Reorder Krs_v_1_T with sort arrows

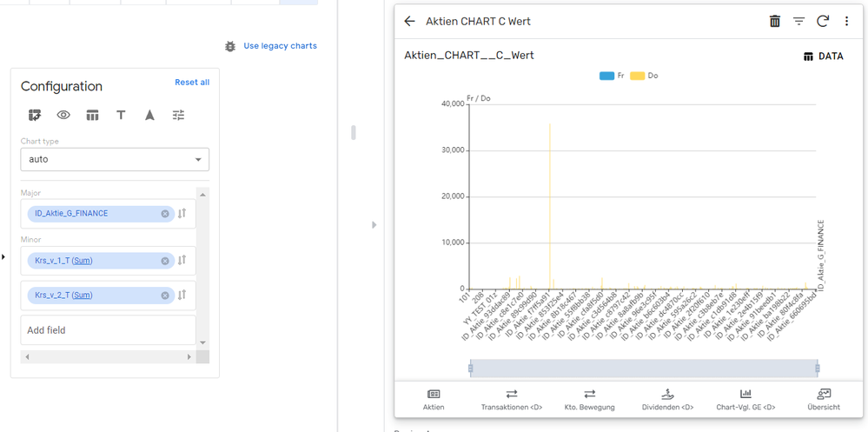coord(182,260)
